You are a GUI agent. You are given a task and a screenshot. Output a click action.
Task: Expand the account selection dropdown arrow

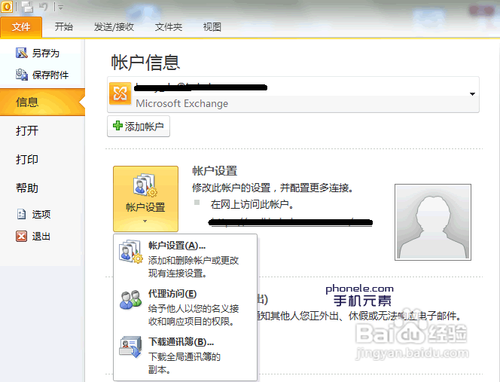point(472,94)
